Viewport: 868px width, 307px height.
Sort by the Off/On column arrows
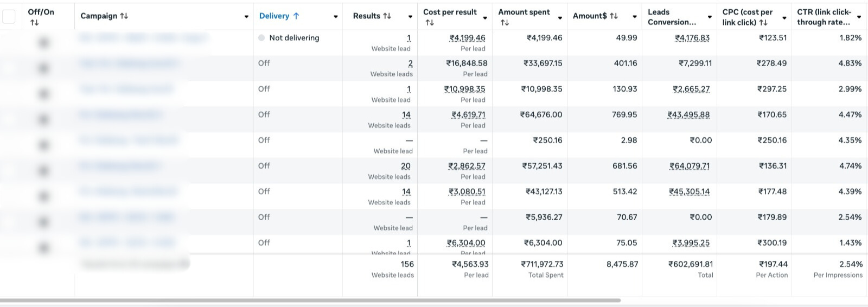(34, 23)
